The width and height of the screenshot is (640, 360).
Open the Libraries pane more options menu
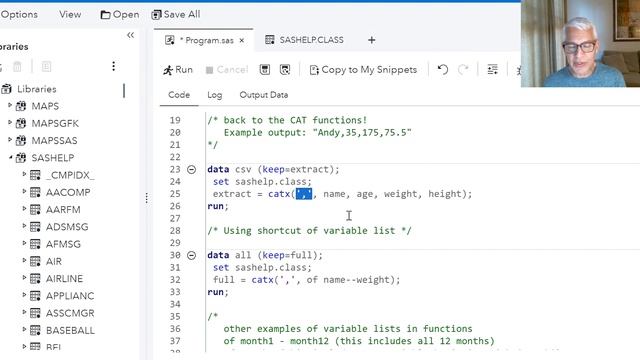click(113, 66)
